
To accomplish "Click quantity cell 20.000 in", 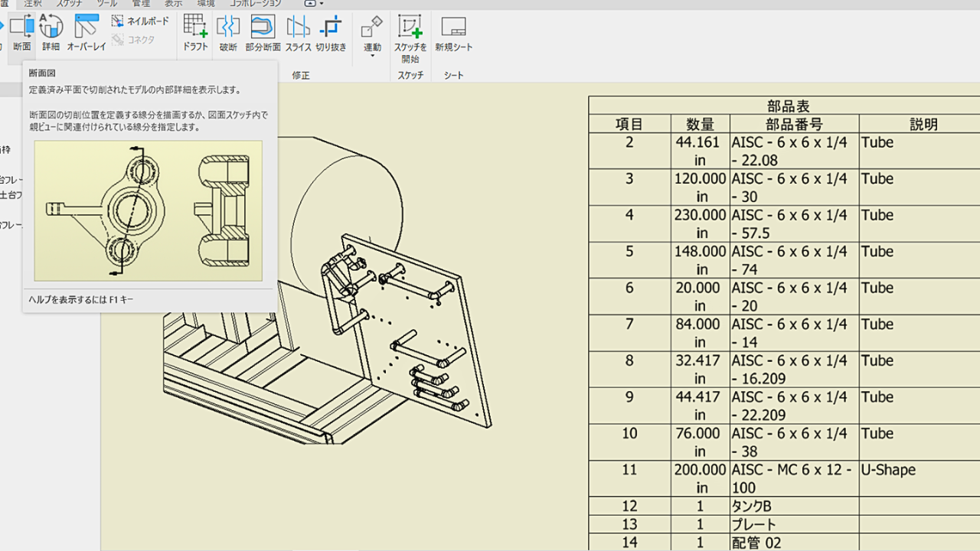I will 701,297.
